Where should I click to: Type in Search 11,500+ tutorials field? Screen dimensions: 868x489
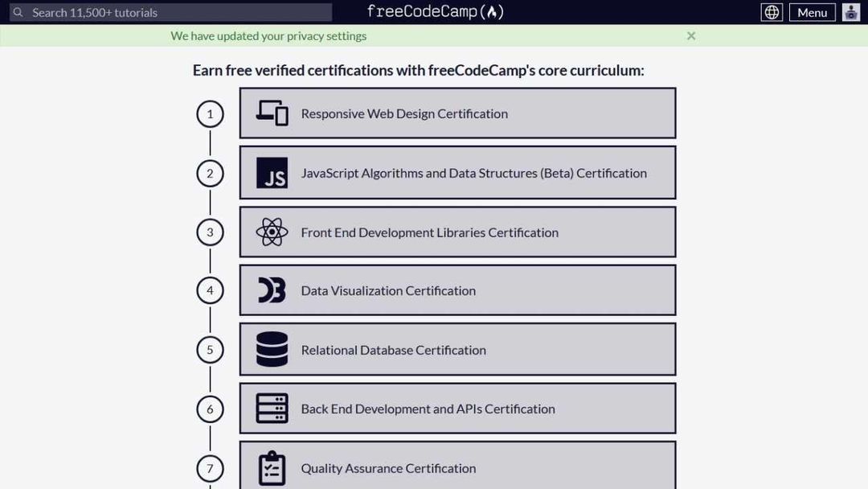tap(177, 12)
